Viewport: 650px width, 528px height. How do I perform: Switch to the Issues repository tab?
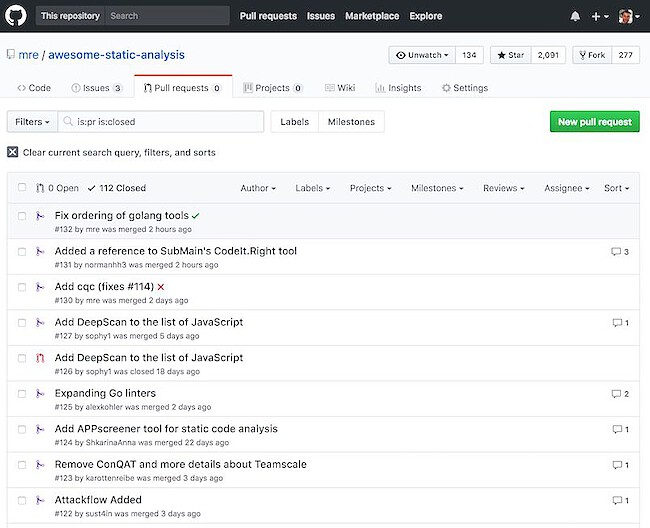click(97, 88)
